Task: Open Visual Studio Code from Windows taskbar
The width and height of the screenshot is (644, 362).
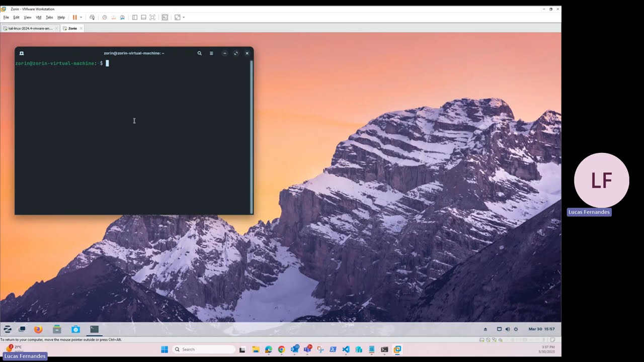Action: [x=346, y=349]
